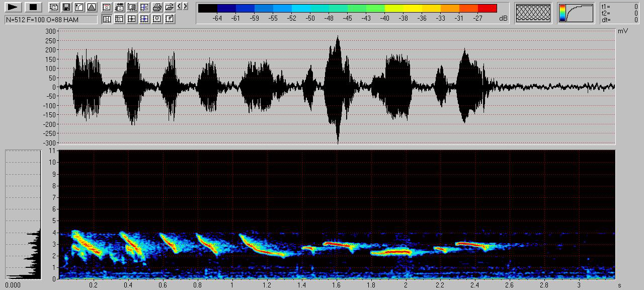Click the first icon in lower toolbar row

click(107, 19)
